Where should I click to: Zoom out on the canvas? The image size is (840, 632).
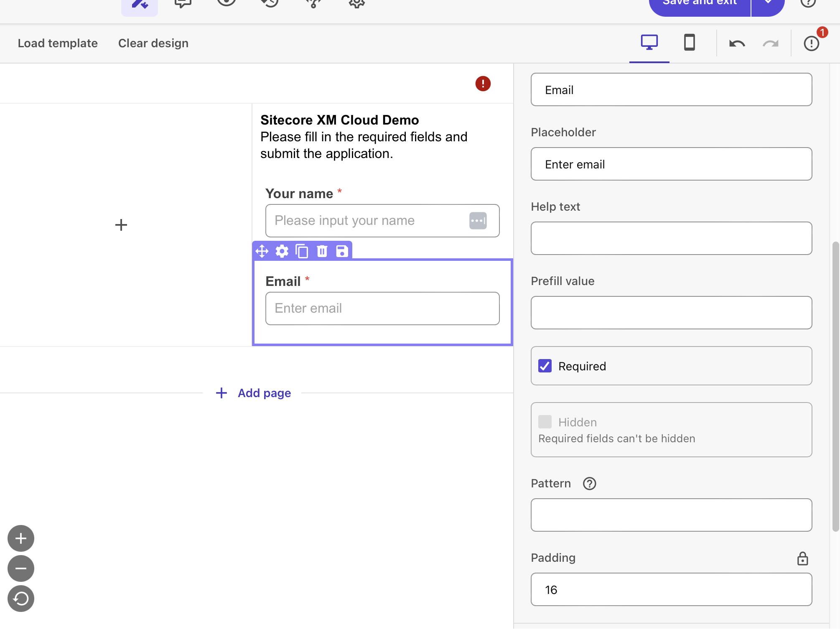point(21,568)
